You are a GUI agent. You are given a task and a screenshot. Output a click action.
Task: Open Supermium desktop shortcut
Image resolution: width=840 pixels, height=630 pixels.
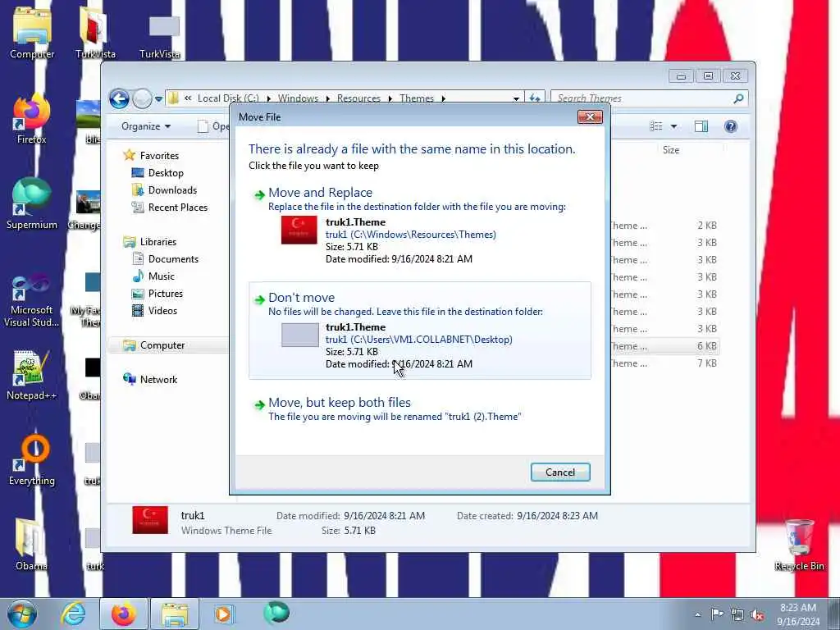coord(32,204)
